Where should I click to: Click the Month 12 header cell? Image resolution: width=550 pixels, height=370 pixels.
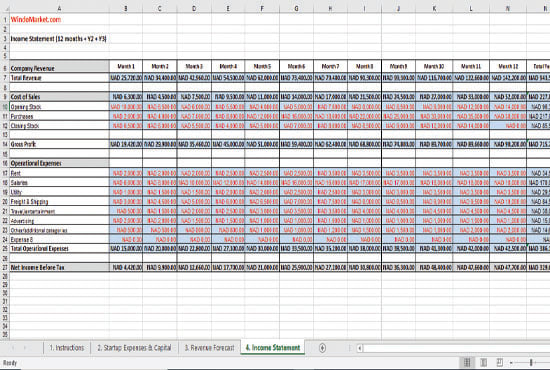[508, 66]
